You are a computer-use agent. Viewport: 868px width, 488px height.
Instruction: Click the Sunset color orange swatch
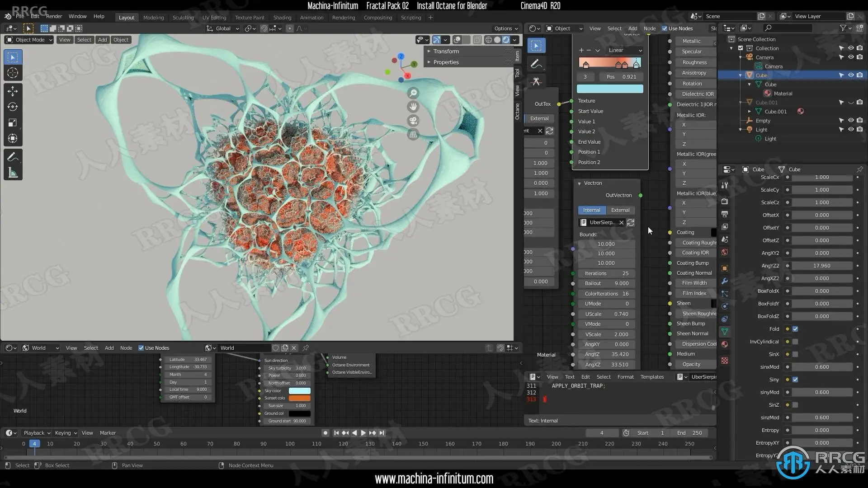click(299, 398)
